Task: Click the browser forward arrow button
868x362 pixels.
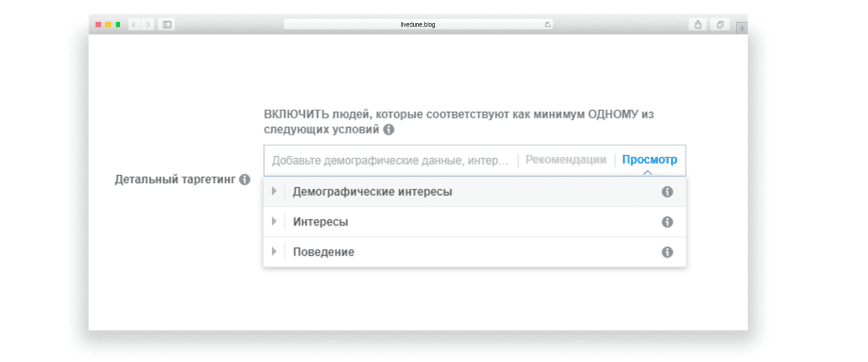Action: coord(148,24)
